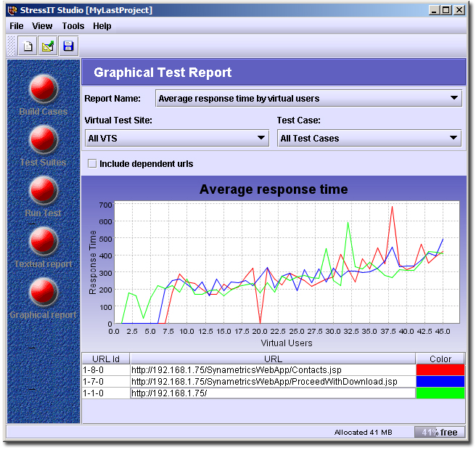Click the Run Test red button

pos(43,190)
